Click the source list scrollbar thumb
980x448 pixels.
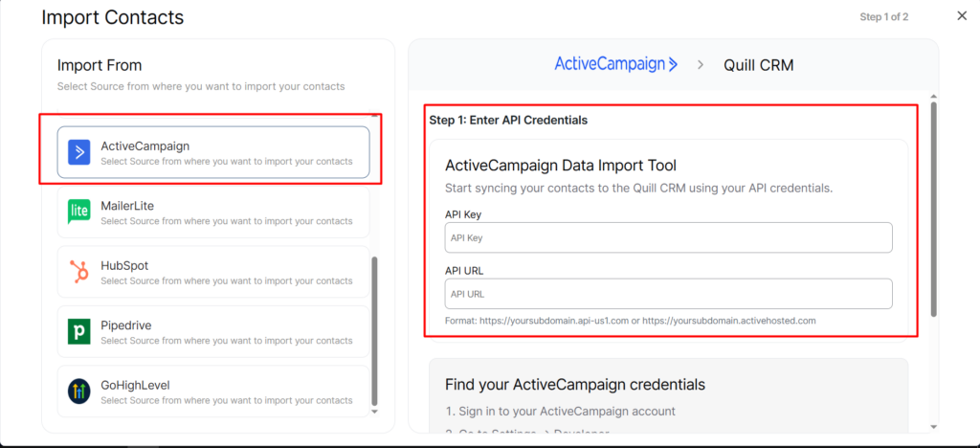click(374, 330)
